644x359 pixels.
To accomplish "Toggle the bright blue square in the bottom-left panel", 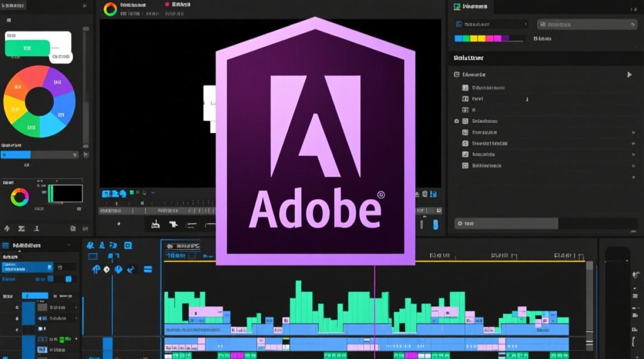I will [x=69, y=279].
